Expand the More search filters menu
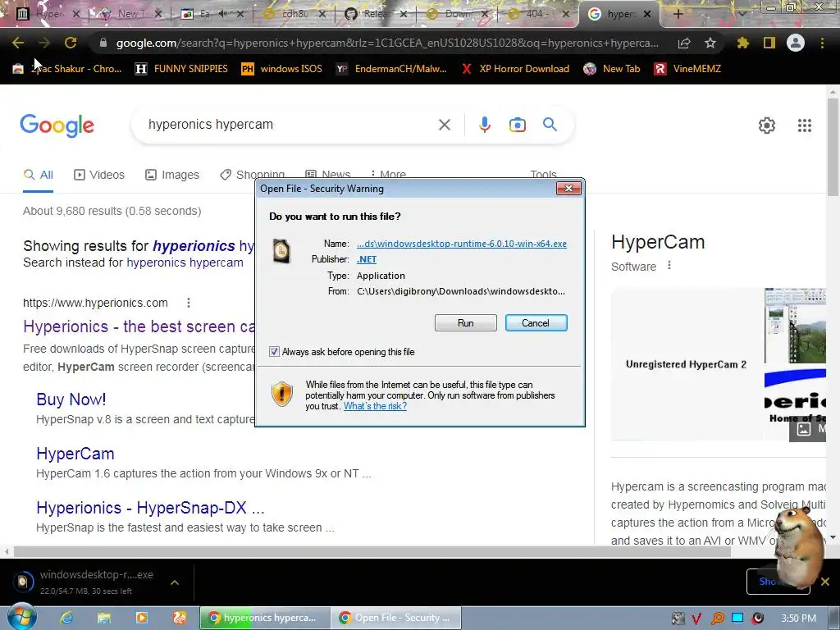 point(388,175)
